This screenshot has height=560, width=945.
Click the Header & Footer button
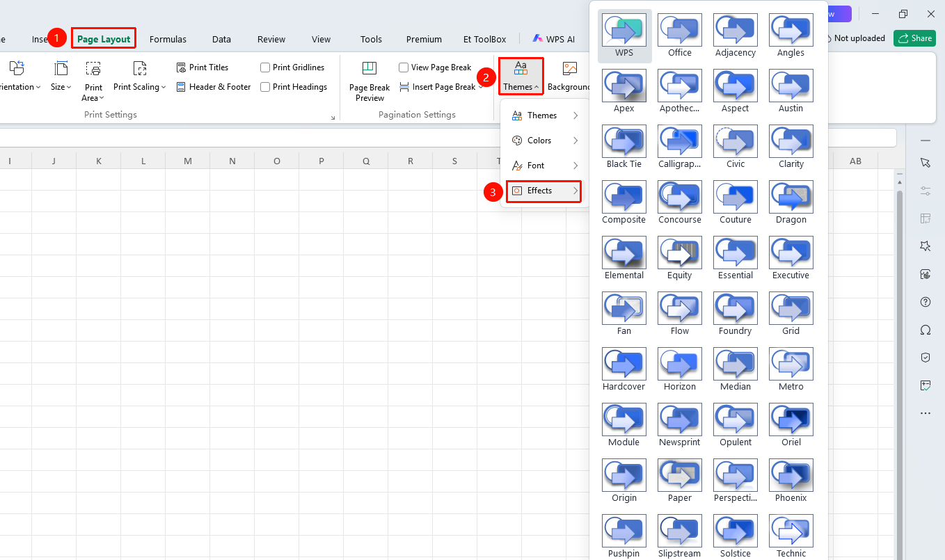(x=213, y=87)
